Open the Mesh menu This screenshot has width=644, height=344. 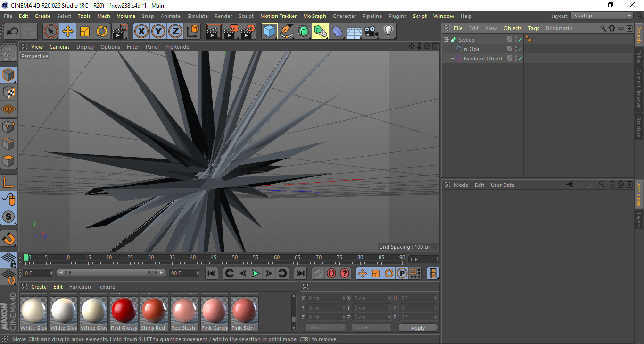tap(104, 16)
